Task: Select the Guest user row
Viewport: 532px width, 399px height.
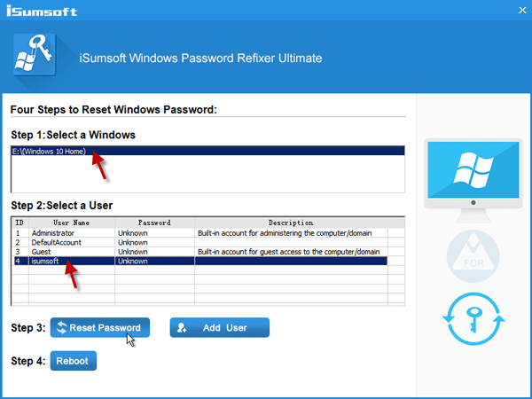Action: pyautogui.click(x=200, y=252)
